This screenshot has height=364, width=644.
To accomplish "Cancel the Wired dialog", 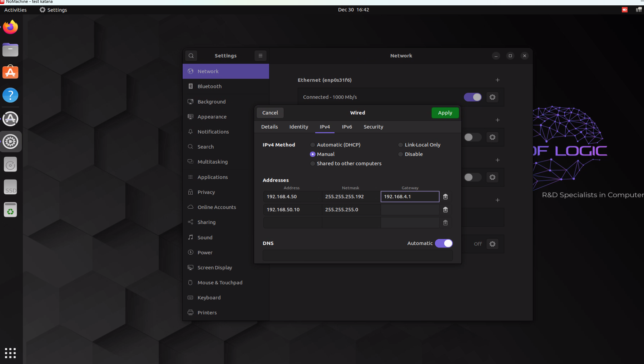I will pos(270,113).
